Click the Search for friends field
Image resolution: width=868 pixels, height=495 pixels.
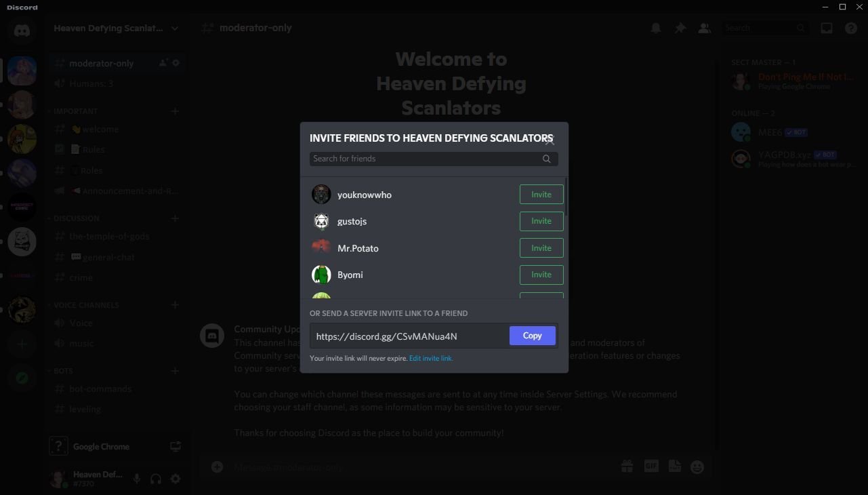[x=426, y=159]
